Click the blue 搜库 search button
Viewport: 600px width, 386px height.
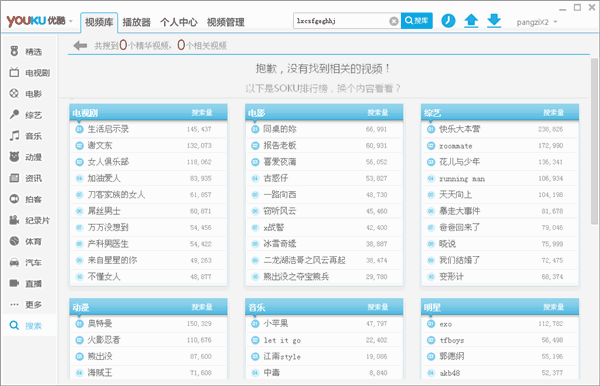click(417, 21)
